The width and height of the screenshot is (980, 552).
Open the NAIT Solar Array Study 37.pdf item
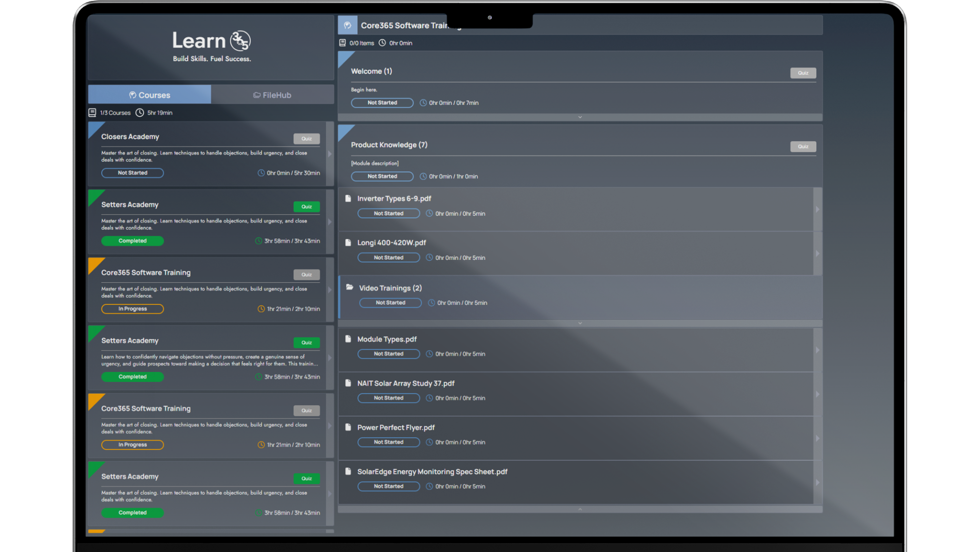(x=576, y=394)
